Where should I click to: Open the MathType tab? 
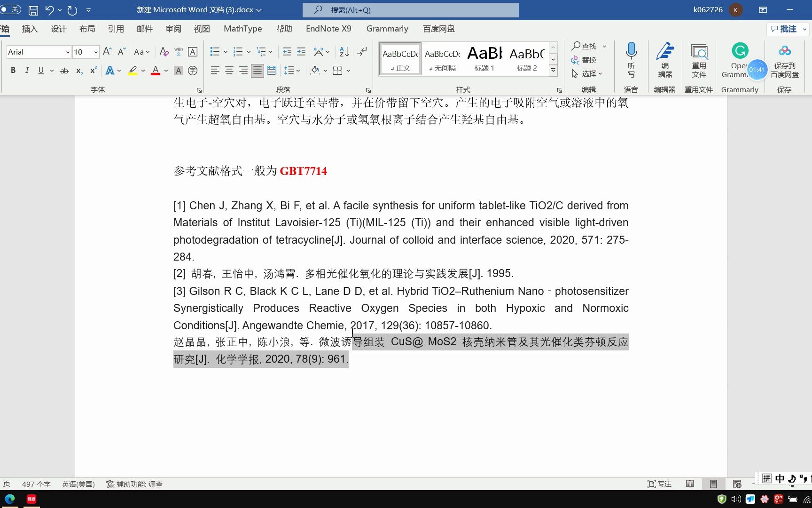point(242,29)
